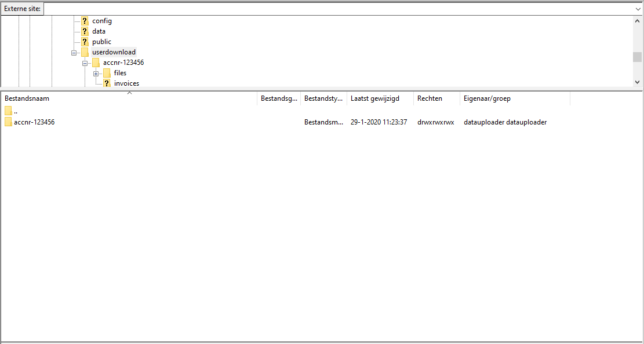Collapse the userdownload tree node
The image size is (644, 344).
point(74,53)
